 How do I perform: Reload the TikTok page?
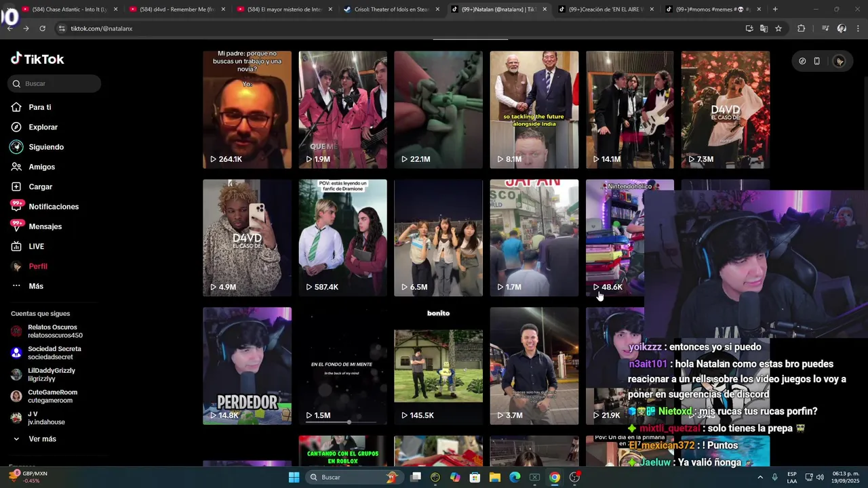pos(42,28)
